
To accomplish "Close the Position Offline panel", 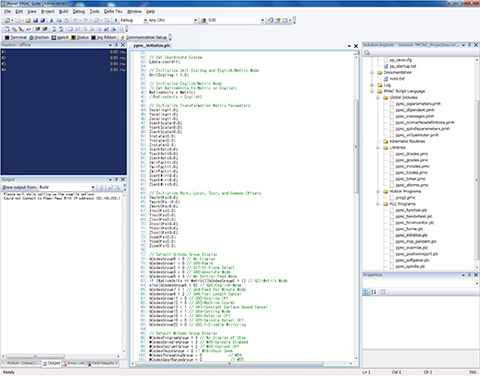I will point(123,45).
